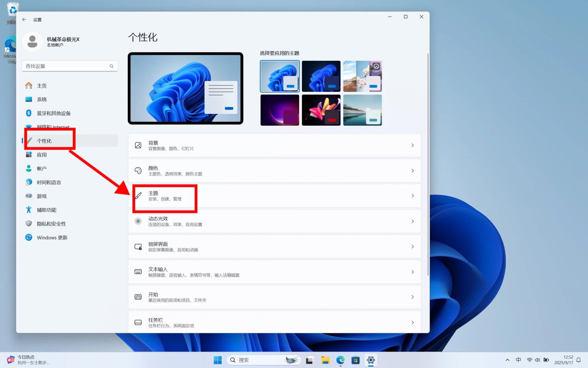Click the 游戏 gamepad icon
Viewport: 588px width, 368px height.
tap(29, 196)
